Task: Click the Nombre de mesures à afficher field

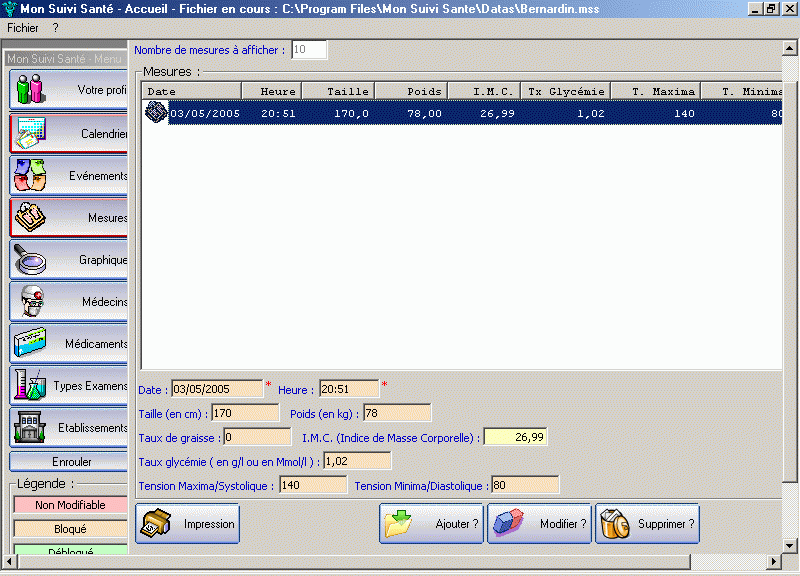Action: click(309, 49)
